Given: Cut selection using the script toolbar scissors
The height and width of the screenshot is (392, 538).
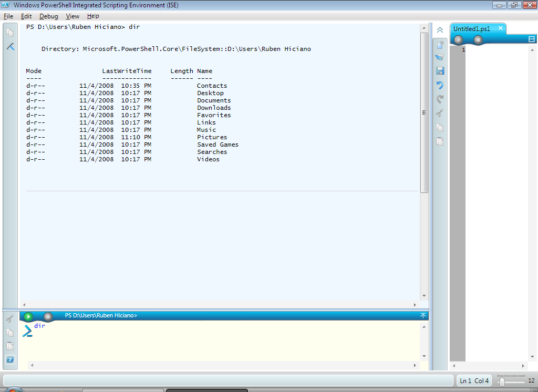Looking at the screenshot, I should [x=440, y=112].
